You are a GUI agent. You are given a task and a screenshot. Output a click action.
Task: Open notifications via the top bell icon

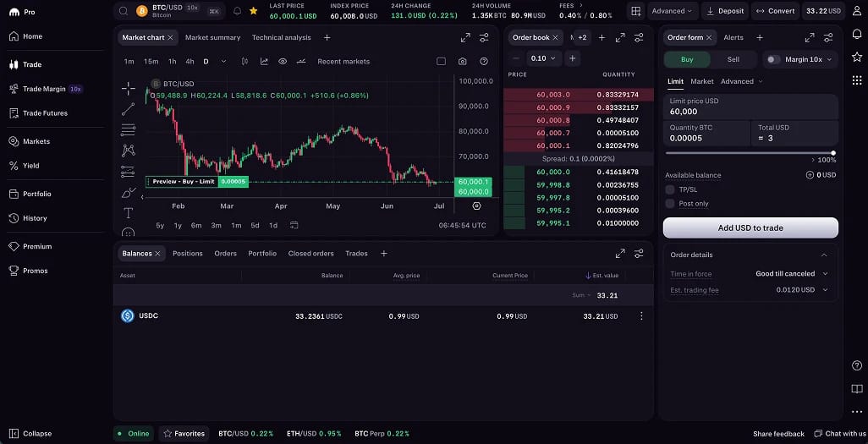click(237, 11)
